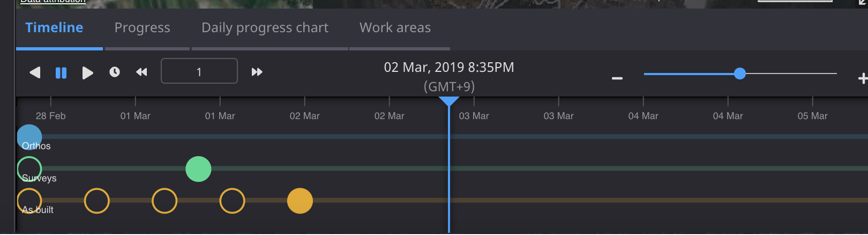
Task: Click the rewind double-arrow icon
Action: click(141, 72)
